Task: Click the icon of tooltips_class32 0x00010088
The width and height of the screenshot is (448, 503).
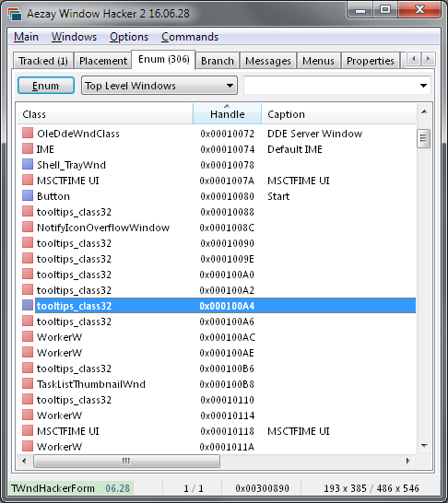Action: pyautogui.click(x=28, y=211)
